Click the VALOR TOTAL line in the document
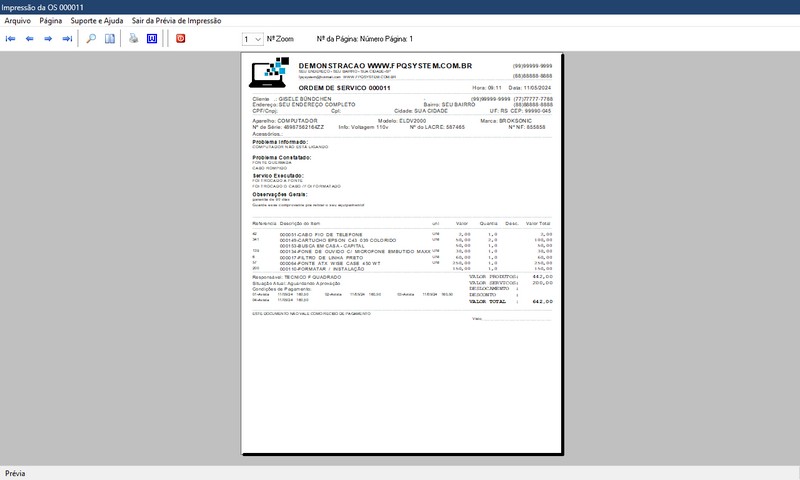This screenshot has width=800, height=480. [x=511, y=301]
